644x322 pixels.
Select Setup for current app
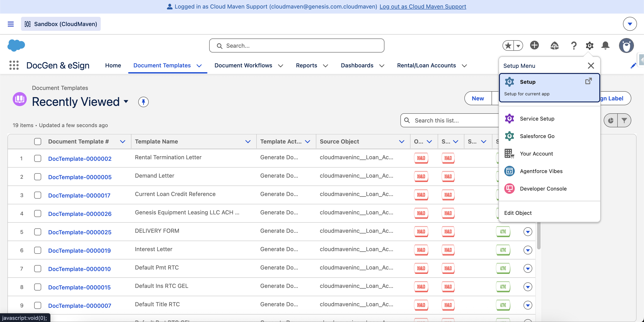(x=549, y=88)
